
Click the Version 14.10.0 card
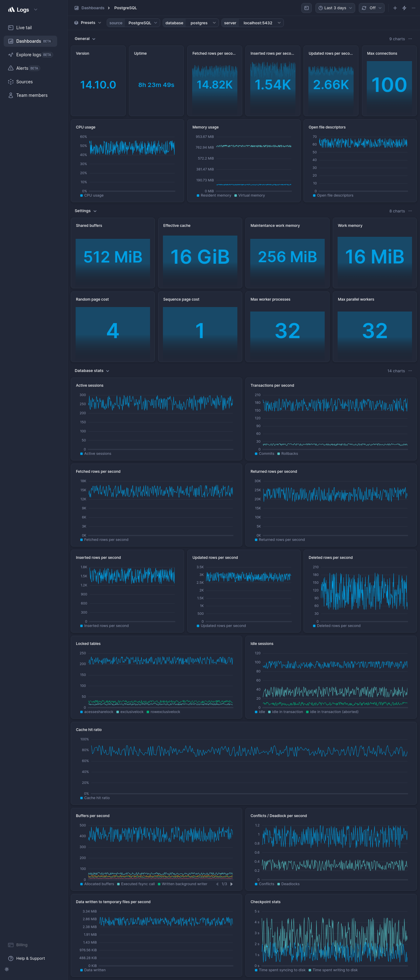click(98, 81)
